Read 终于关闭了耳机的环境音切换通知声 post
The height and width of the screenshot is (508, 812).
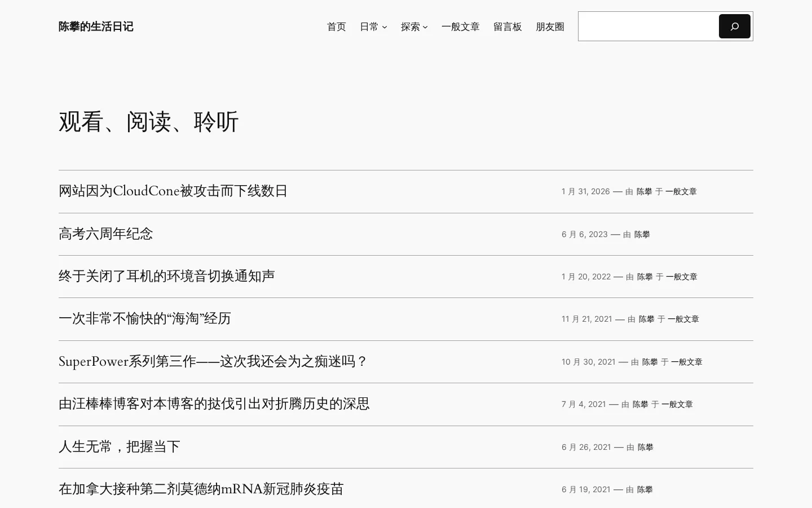167,276
